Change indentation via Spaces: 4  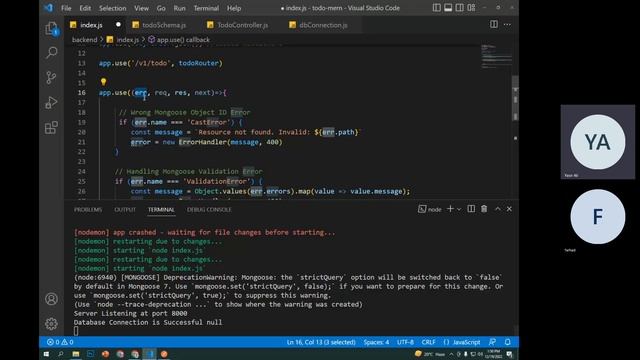376,342
